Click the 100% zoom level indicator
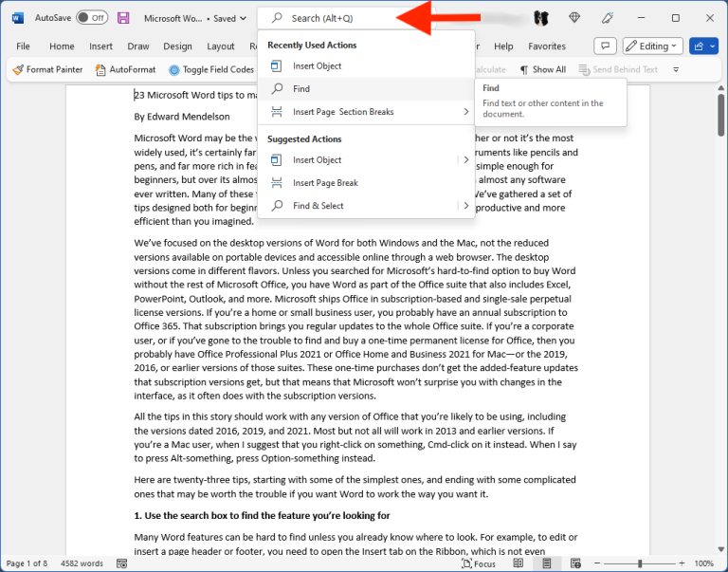This screenshot has width=728, height=572. pyautogui.click(x=704, y=563)
